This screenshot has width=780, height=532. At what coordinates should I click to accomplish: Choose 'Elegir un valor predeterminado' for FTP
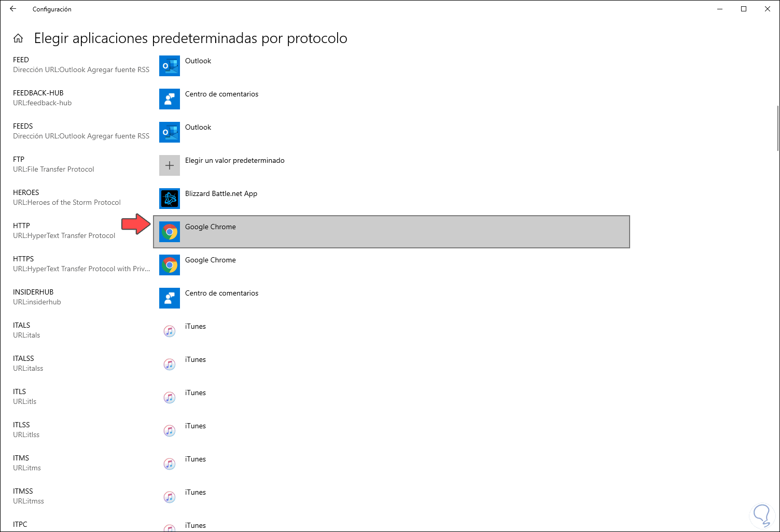coord(234,161)
